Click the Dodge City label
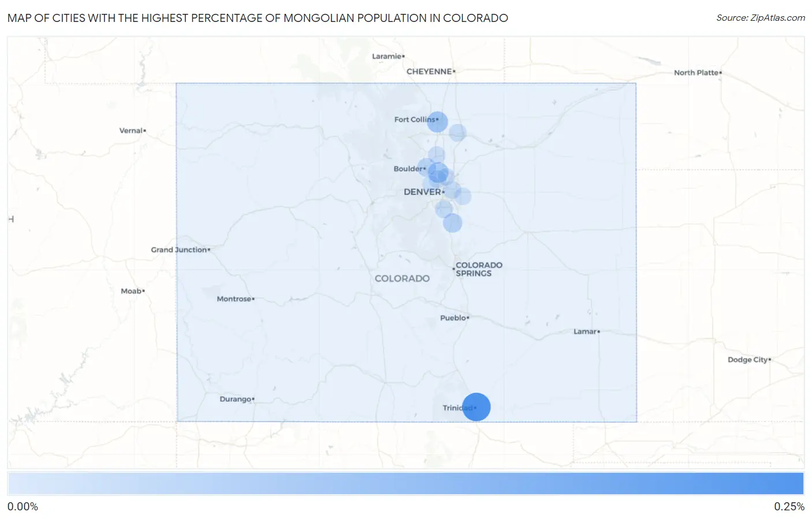 pyautogui.click(x=748, y=359)
